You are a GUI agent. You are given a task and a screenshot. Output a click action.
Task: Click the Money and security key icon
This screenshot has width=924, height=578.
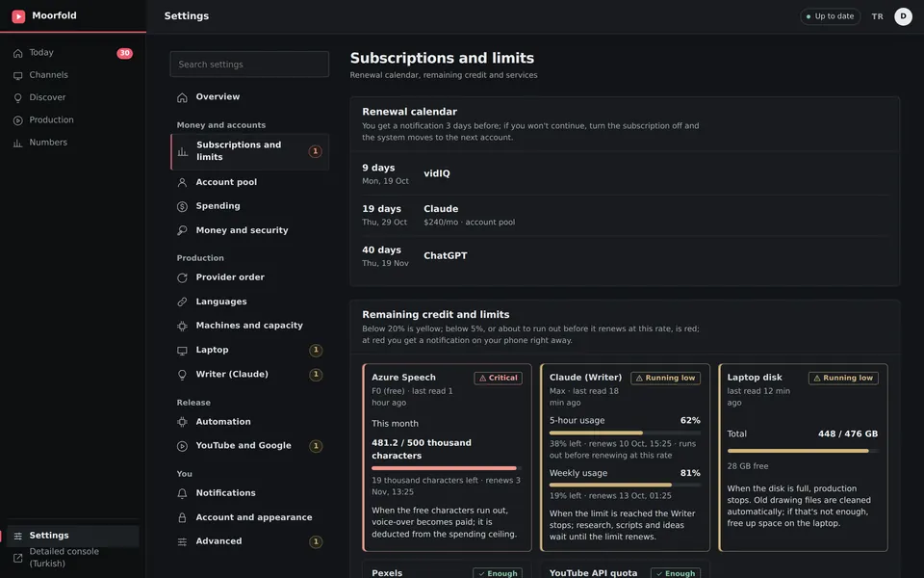pos(182,230)
